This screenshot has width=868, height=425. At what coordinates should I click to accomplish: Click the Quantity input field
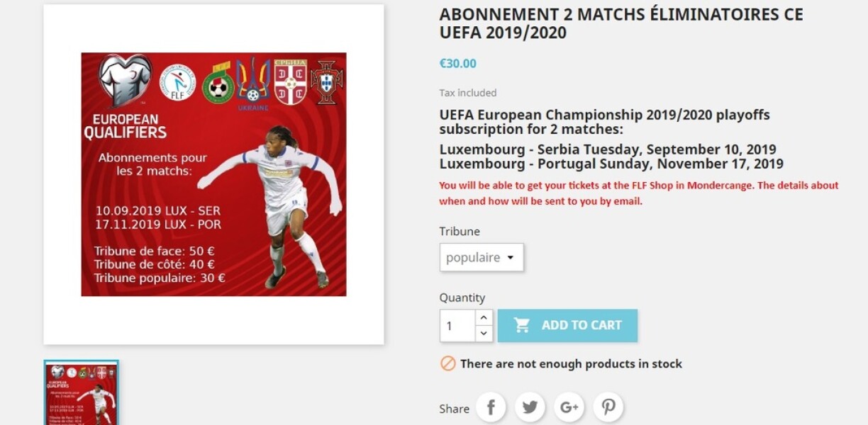457,326
